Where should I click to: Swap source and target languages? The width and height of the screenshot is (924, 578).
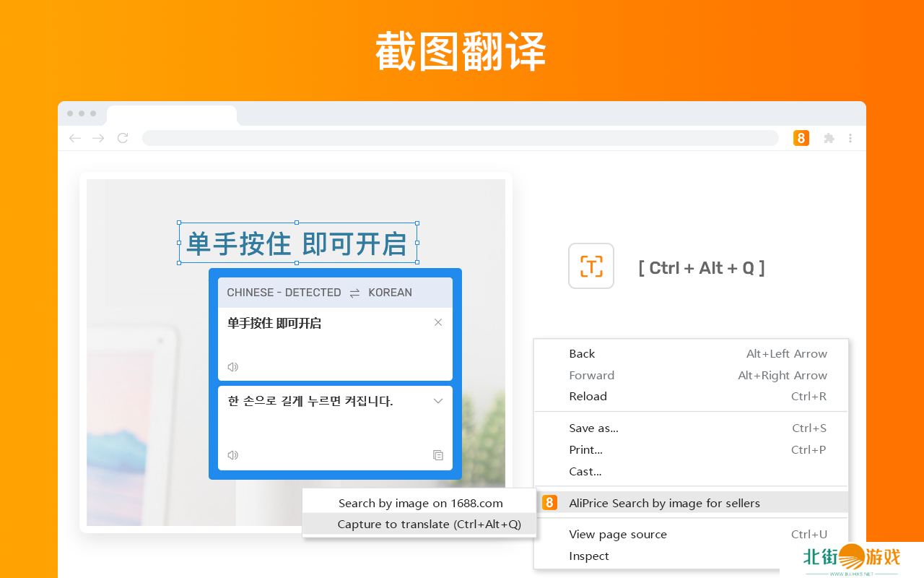click(354, 293)
